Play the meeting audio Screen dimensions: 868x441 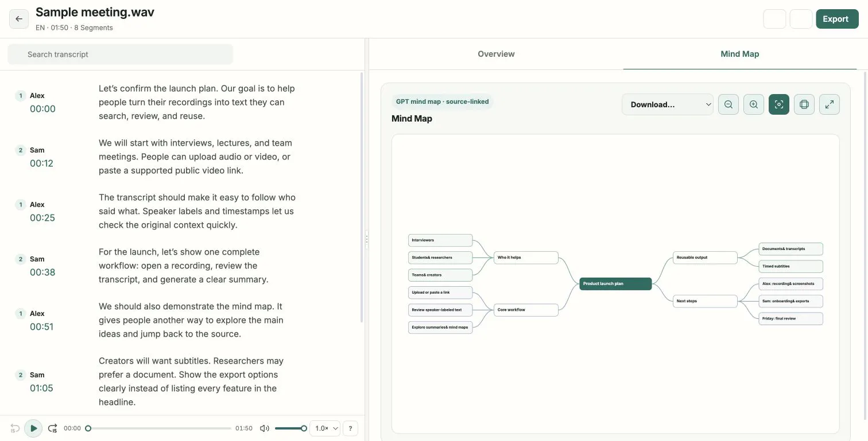(x=33, y=428)
